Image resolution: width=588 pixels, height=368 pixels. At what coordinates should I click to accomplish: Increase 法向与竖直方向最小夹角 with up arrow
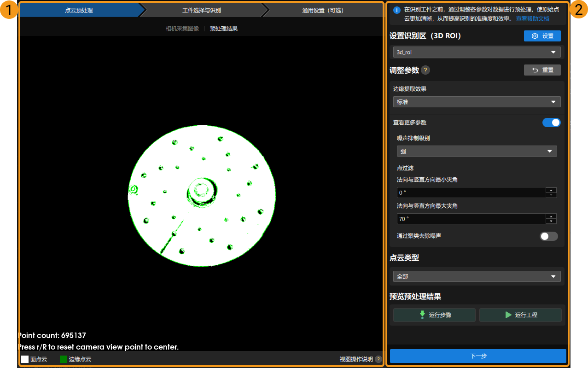click(551, 190)
